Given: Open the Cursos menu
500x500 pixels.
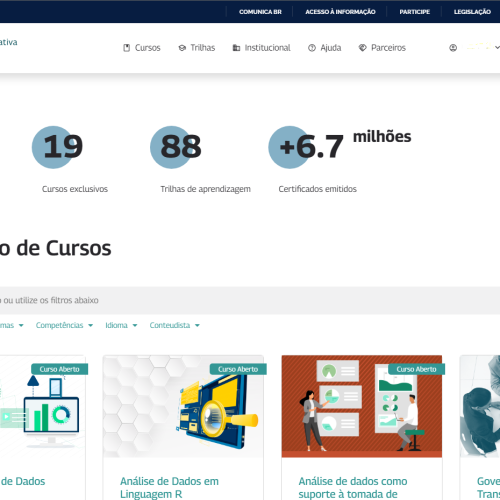Looking at the screenshot, I should (142, 48).
